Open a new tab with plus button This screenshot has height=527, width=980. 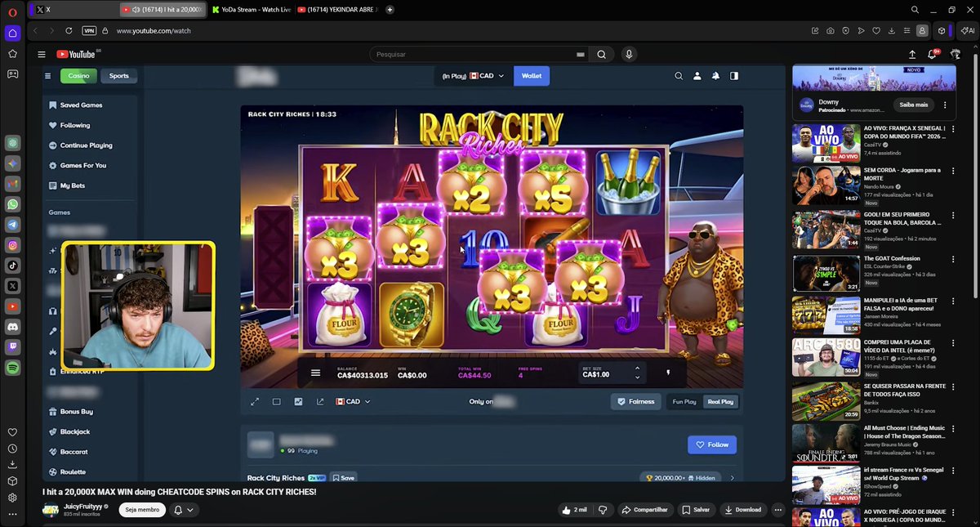pyautogui.click(x=390, y=10)
